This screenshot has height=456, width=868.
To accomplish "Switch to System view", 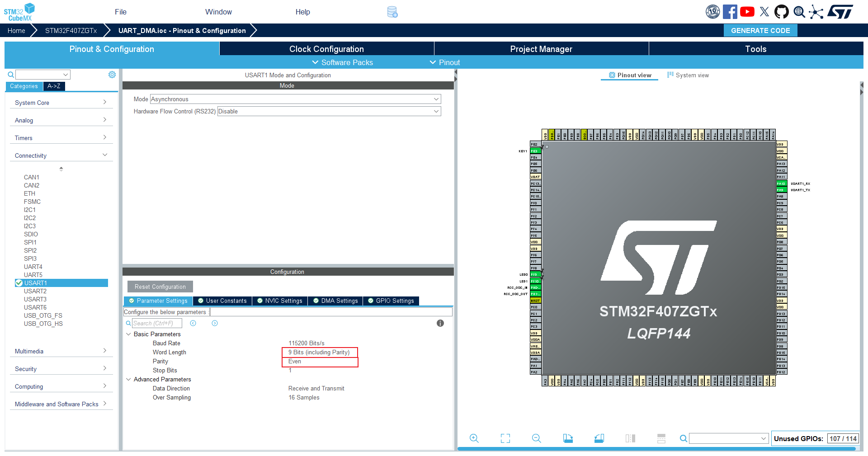I will tap(688, 75).
